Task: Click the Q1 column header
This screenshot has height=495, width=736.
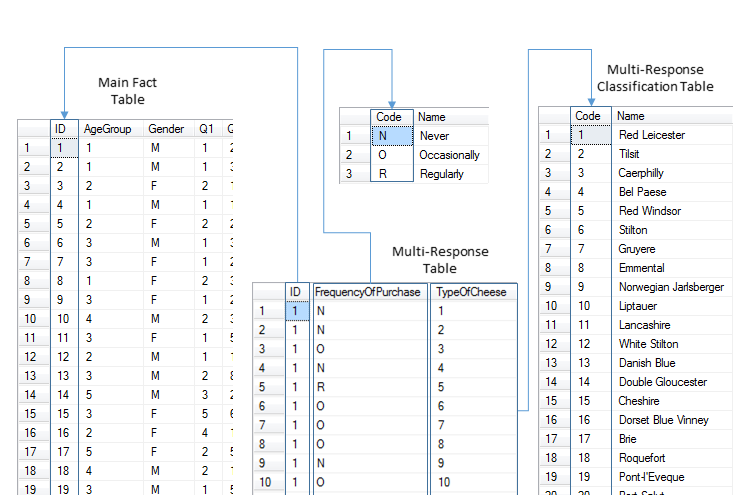Action: pyautogui.click(x=206, y=129)
